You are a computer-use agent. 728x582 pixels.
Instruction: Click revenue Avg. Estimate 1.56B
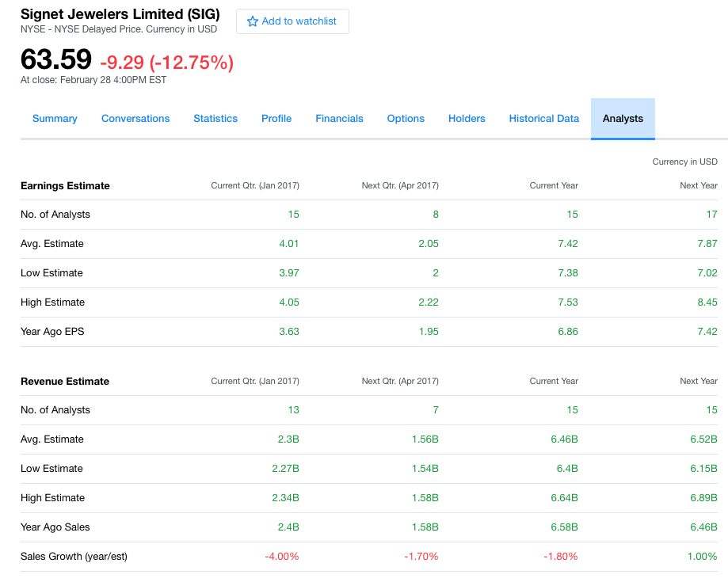point(425,439)
